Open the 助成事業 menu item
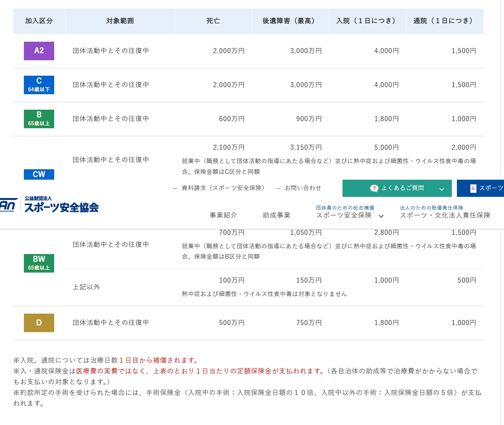Image resolution: width=504 pixels, height=425 pixels. click(277, 215)
